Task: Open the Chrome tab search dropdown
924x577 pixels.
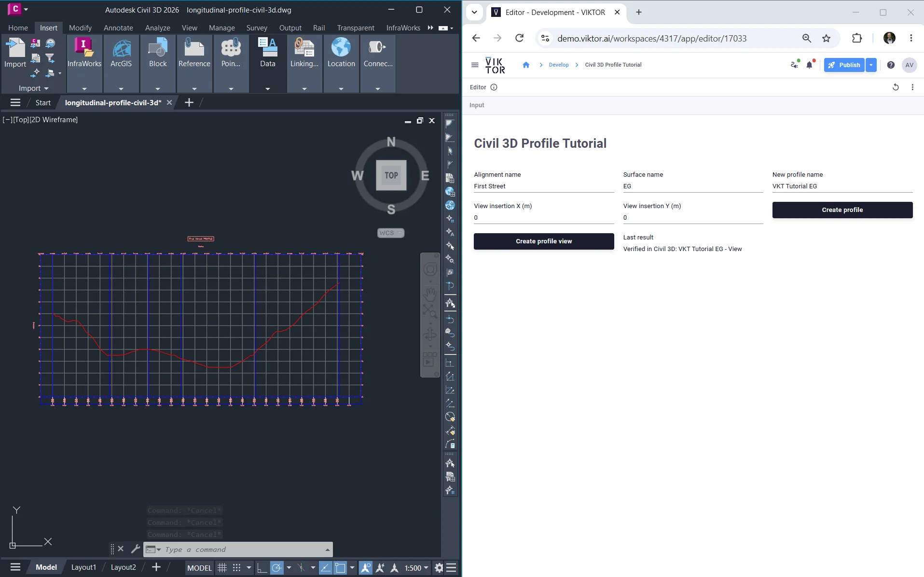Action: (x=474, y=12)
